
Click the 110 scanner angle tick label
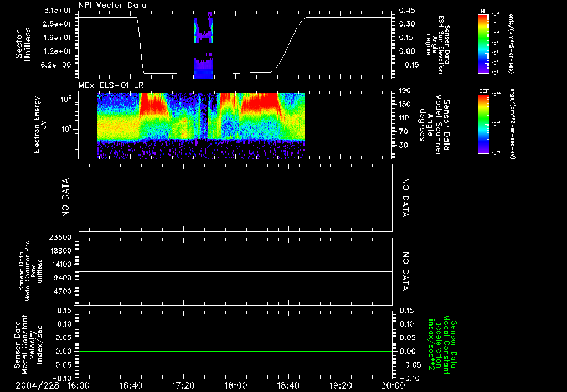coord(405,118)
